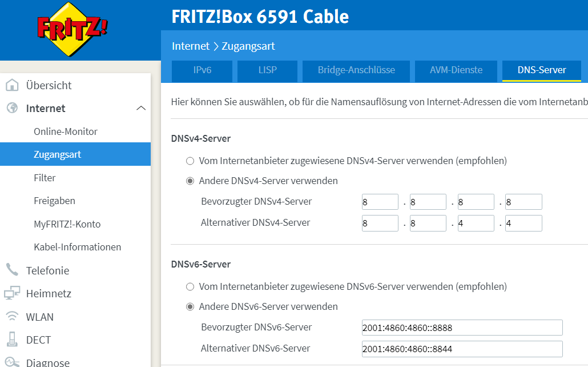This screenshot has height=367, width=588.
Task: Click the 'Alternativer DNSv4-Server' label
Action: 255,223
